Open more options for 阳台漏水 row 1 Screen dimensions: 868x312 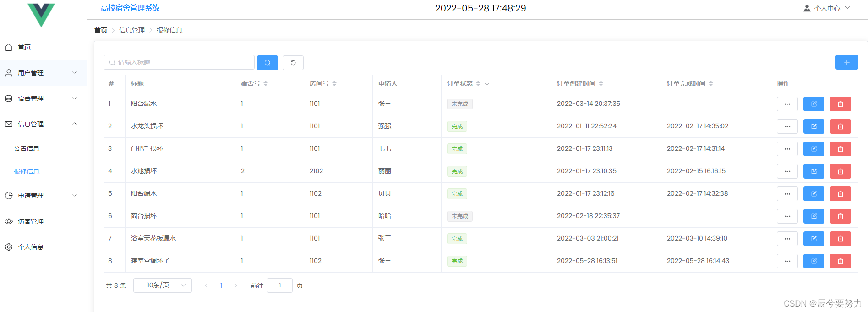(x=787, y=104)
